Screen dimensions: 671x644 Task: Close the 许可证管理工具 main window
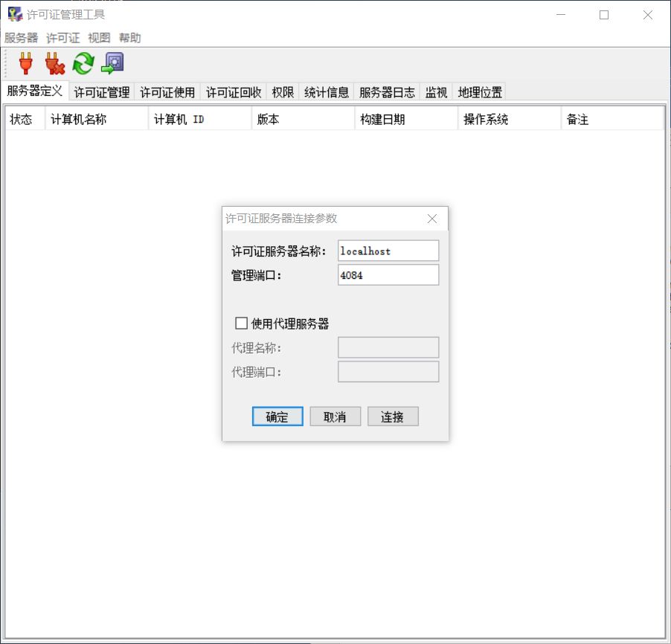647,15
